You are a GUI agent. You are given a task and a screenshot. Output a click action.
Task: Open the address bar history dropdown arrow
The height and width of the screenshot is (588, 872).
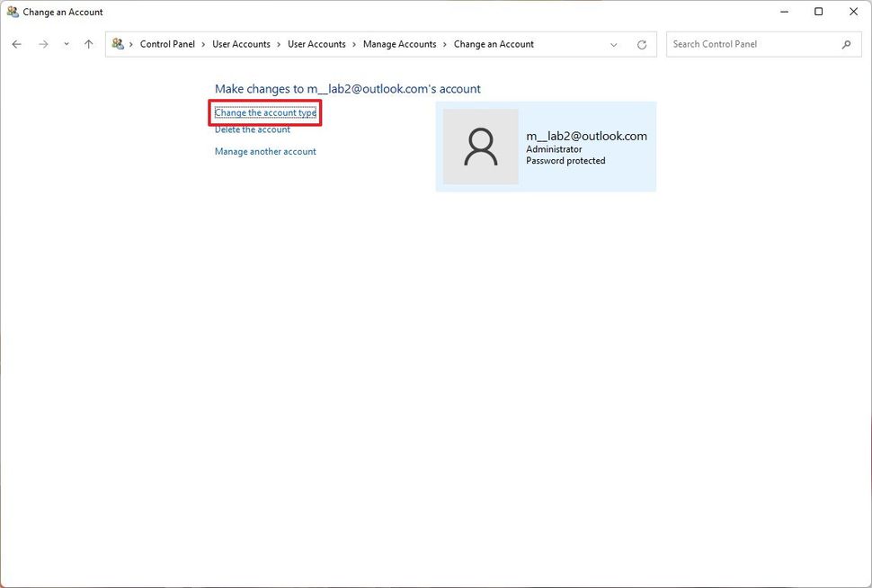(x=614, y=43)
